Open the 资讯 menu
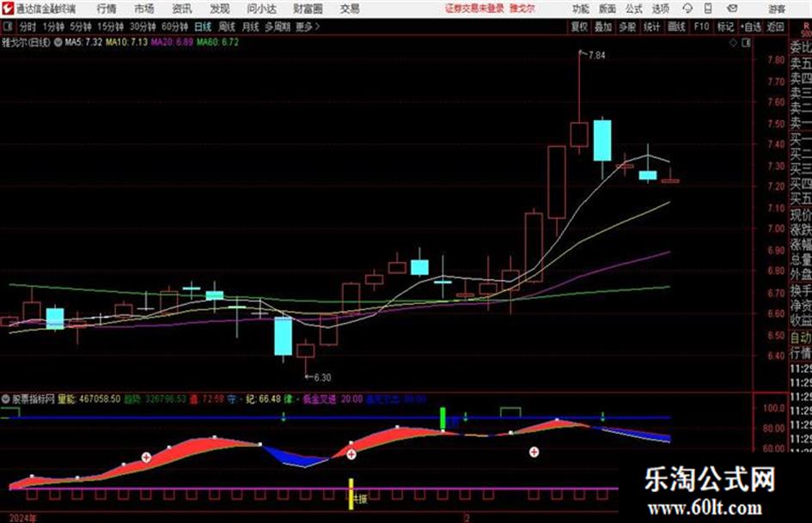The image size is (812, 523). 181,9
